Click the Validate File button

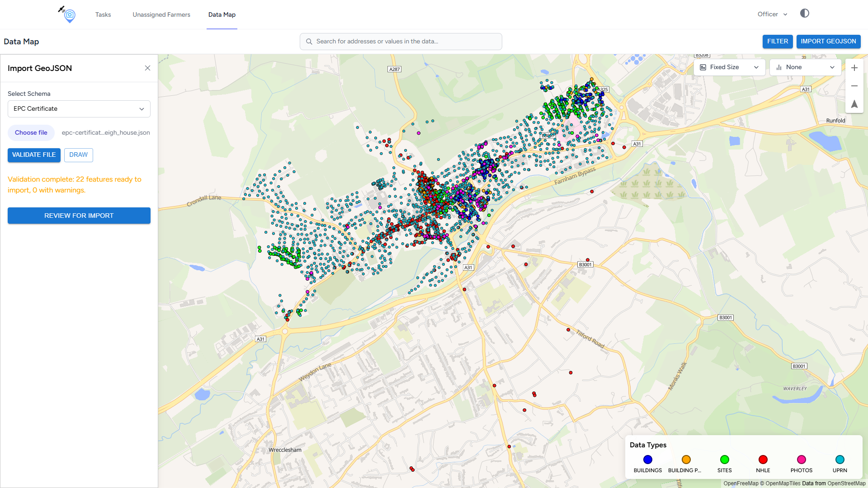click(x=34, y=155)
